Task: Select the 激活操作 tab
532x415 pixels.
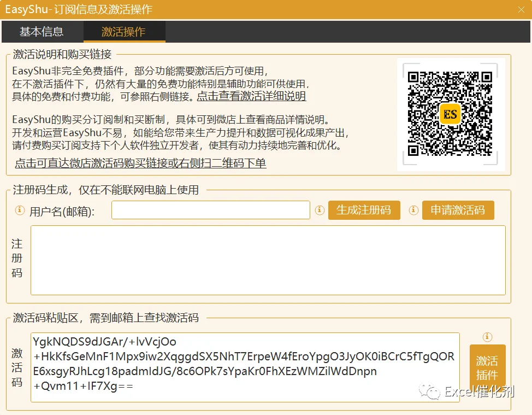Action: 124,32
